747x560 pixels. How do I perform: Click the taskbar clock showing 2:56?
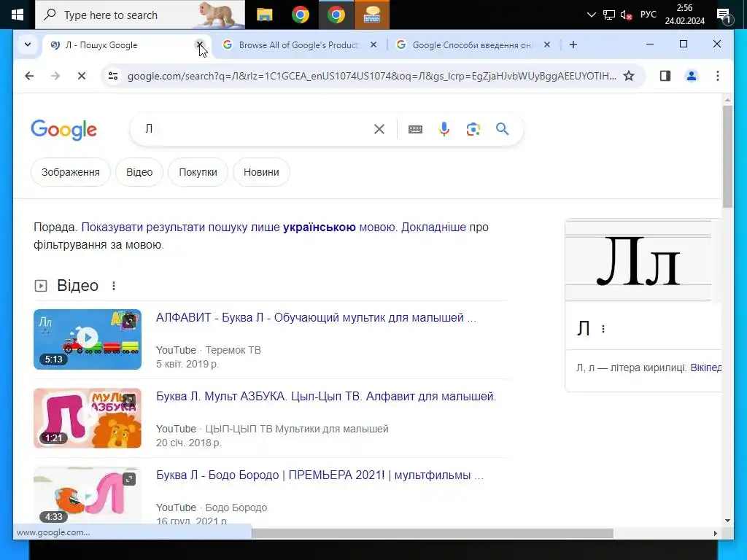[x=684, y=15]
